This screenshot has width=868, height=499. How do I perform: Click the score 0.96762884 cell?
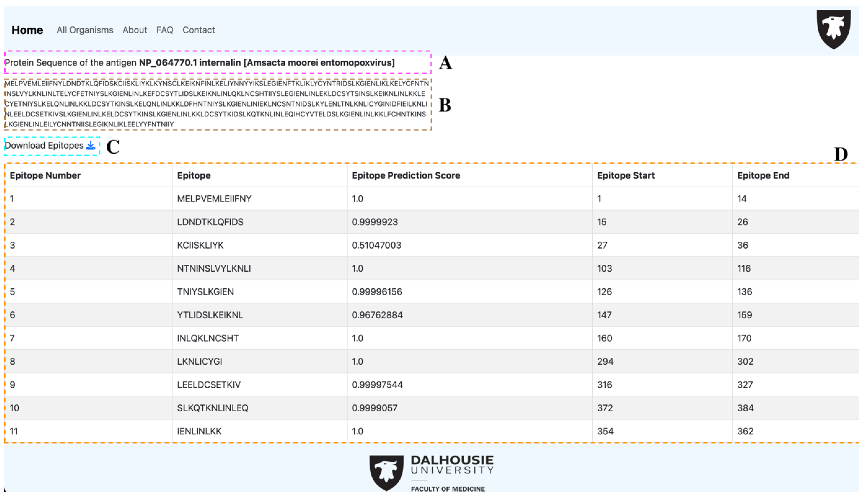tap(377, 315)
